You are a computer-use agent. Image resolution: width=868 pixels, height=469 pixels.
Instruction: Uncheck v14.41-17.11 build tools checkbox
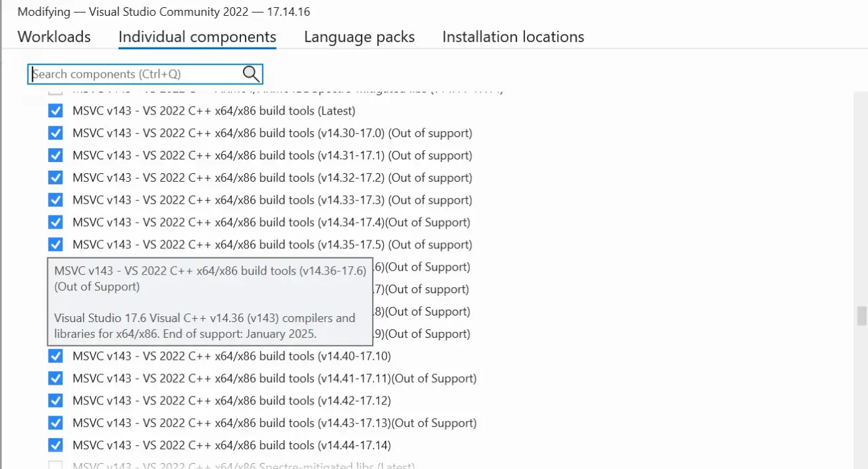(55, 378)
